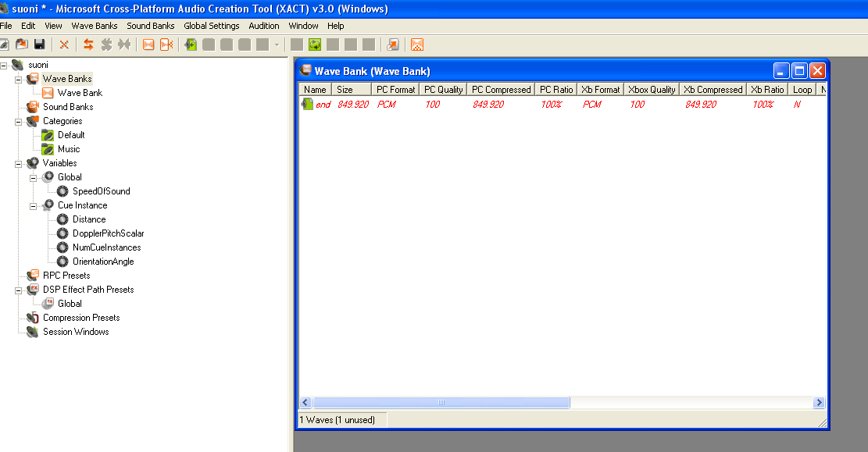Click the horizontal scrollbar left arrow
This screenshot has width=868, height=452.
(x=305, y=403)
